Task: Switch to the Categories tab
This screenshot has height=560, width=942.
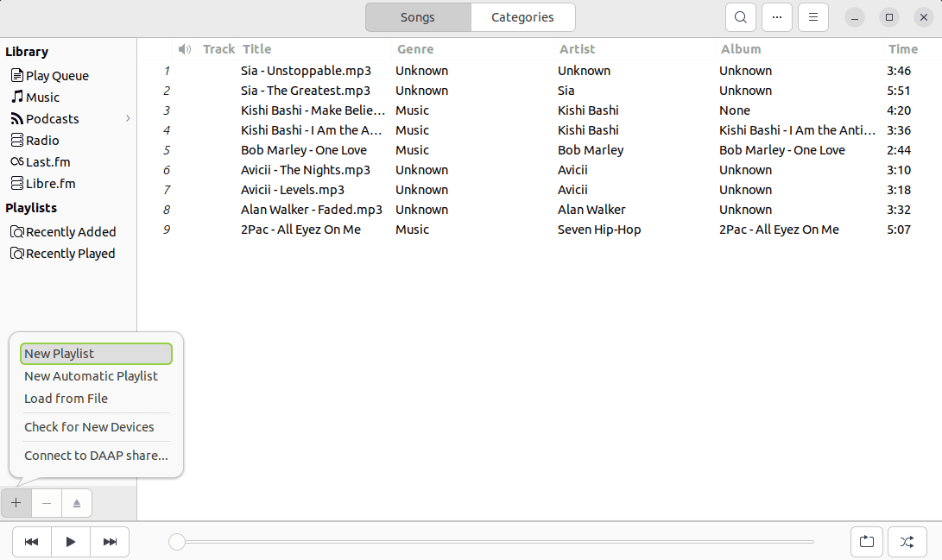Action: click(522, 16)
